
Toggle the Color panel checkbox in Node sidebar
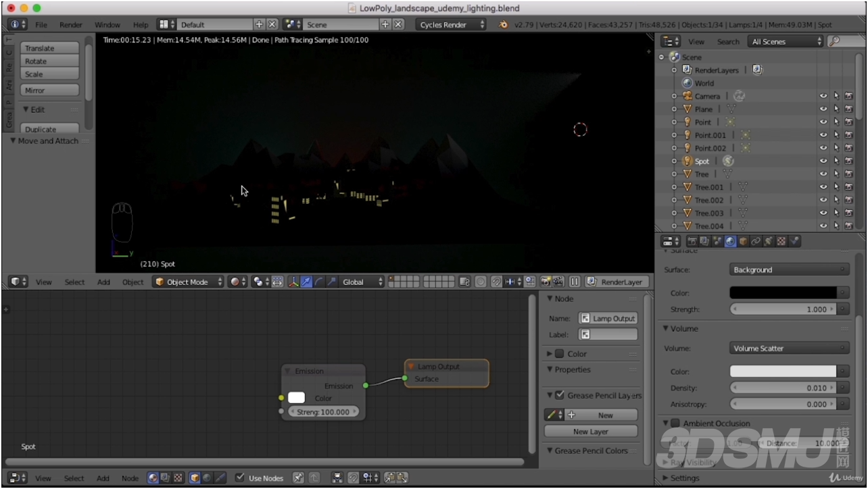(560, 353)
